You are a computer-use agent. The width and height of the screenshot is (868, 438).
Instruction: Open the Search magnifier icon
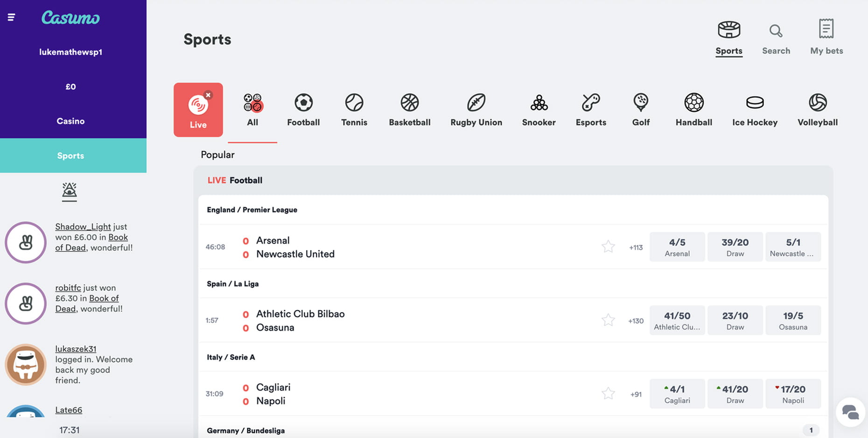pyautogui.click(x=776, y=31)
